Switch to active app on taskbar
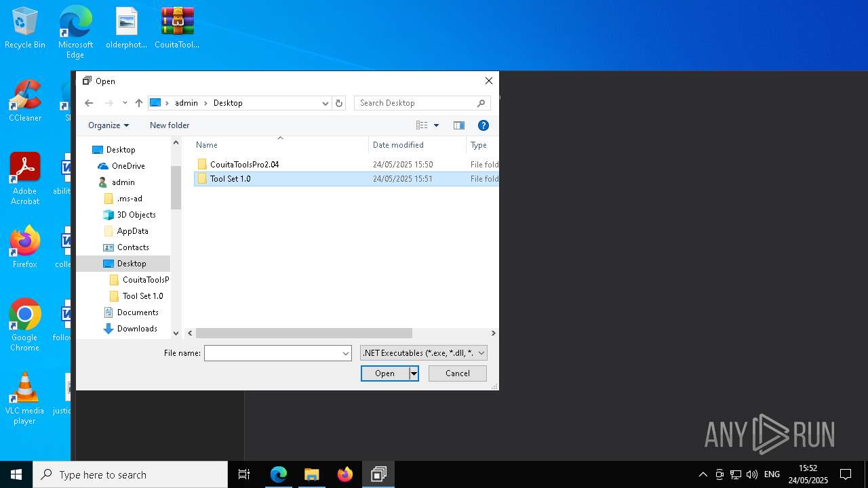The height and width of the screenshot is (488, 868). pos(378,474)
